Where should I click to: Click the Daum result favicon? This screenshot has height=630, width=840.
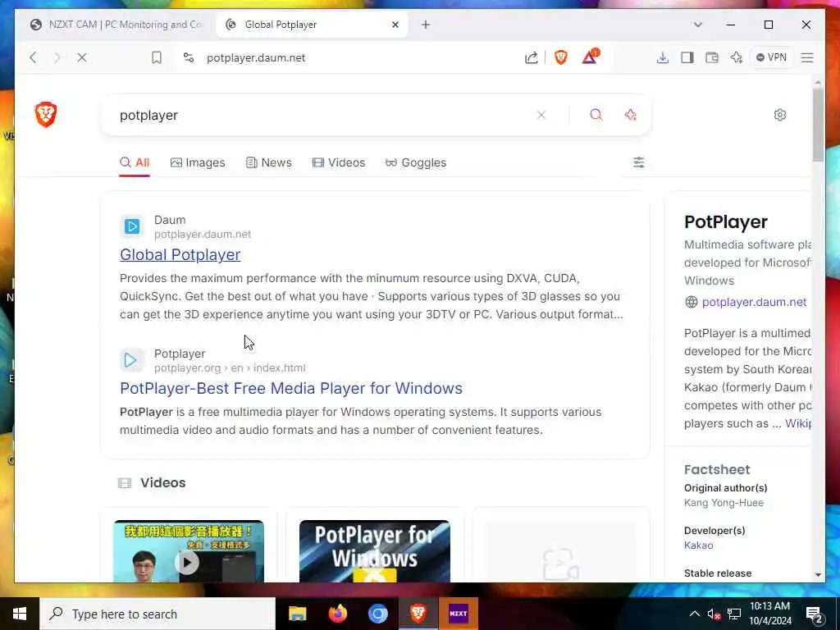(131, 226)
